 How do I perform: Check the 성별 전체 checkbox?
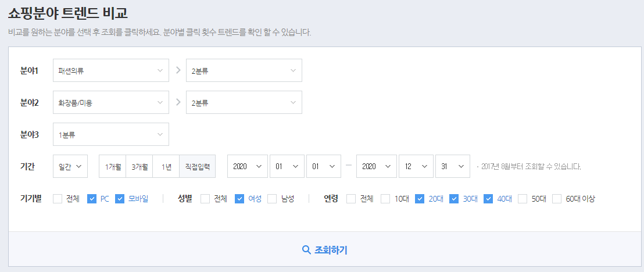tap(205, 199)
